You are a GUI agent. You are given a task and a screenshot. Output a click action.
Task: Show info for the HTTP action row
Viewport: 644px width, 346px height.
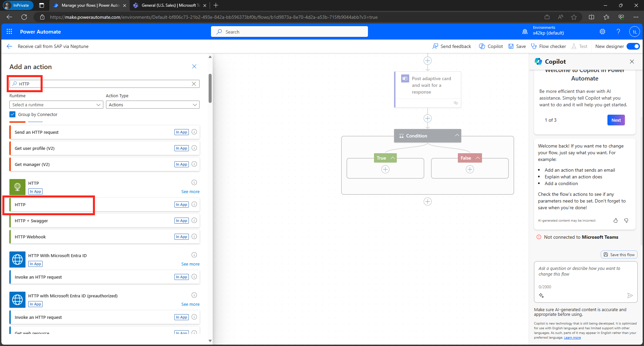tap(194, 205)
